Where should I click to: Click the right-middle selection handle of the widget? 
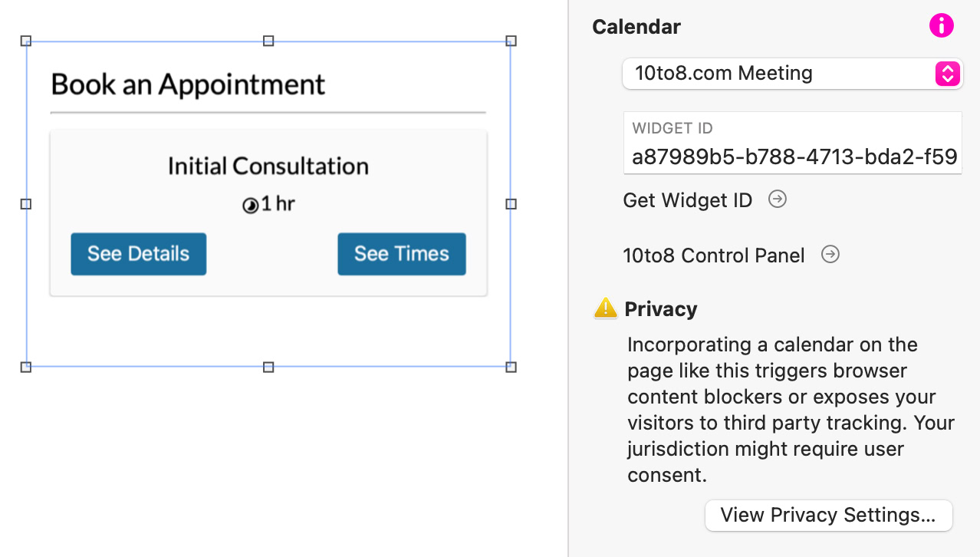[511, 204]
